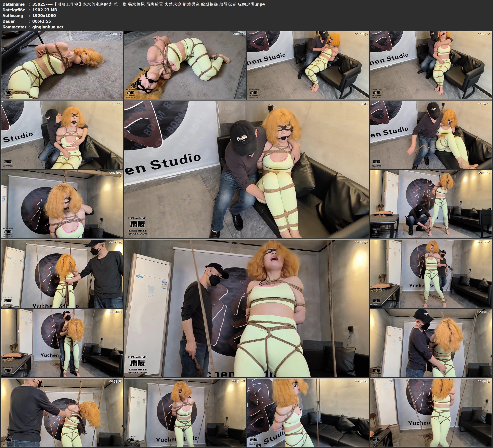Click the thumbnail timestamped 00:02:15
Image resolution: width=493 pixels, height=448 pixels.
[x=62, y=65]
